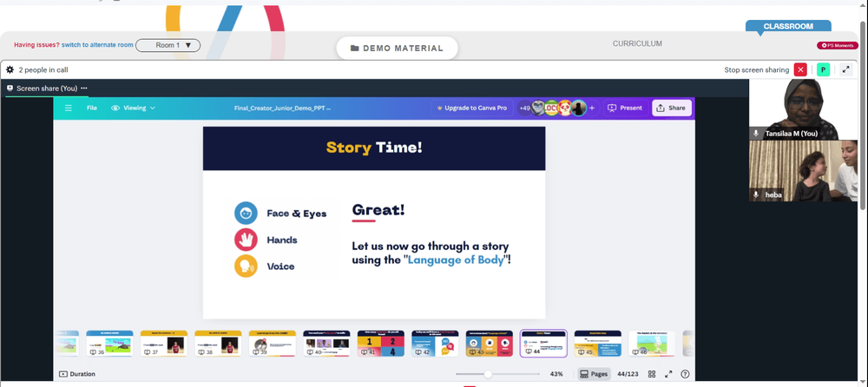
Task: Switch to the CURRICULUM tab
Action: coord(637,43)
